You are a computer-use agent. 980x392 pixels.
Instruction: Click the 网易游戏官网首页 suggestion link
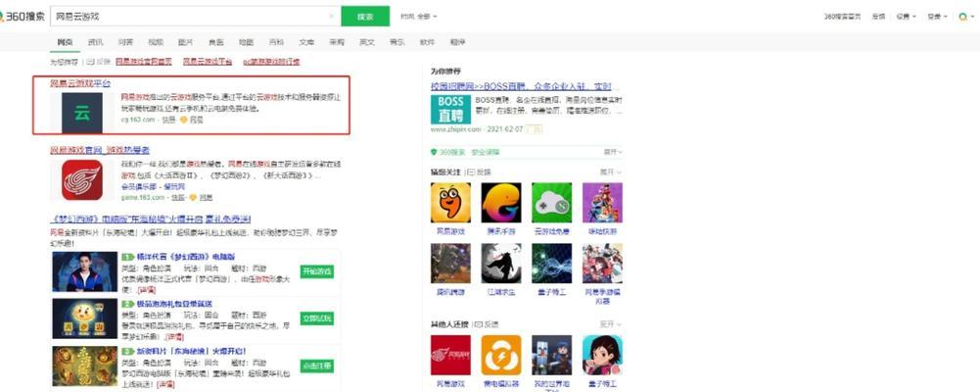tap(144, 62)
